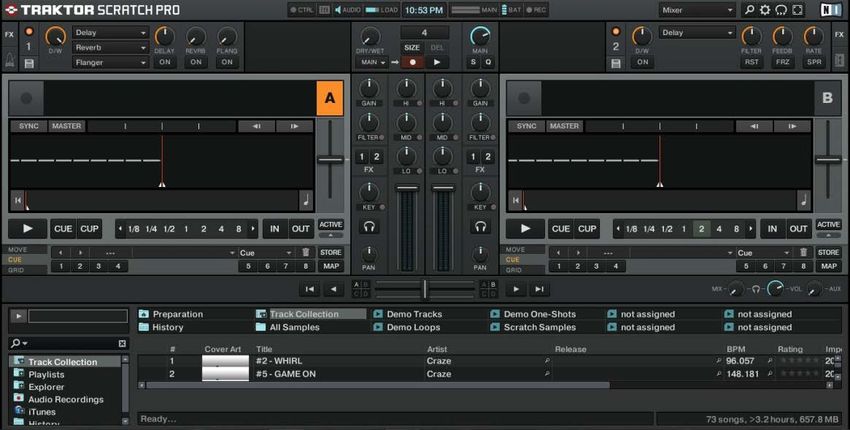The width and height of the screenshot is (850, 430).
Task: Click the track list horizontal scrollbar
Action: (x=378, y=385)
